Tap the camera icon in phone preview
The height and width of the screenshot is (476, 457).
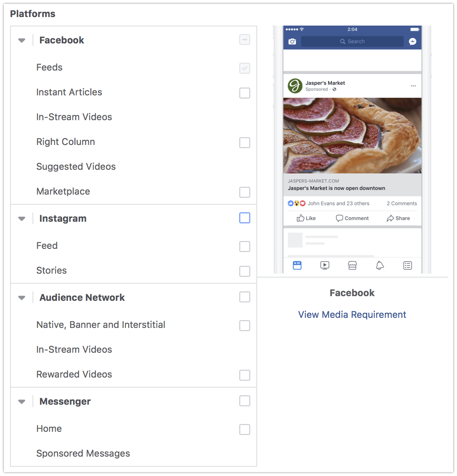(x=292, y=41)
